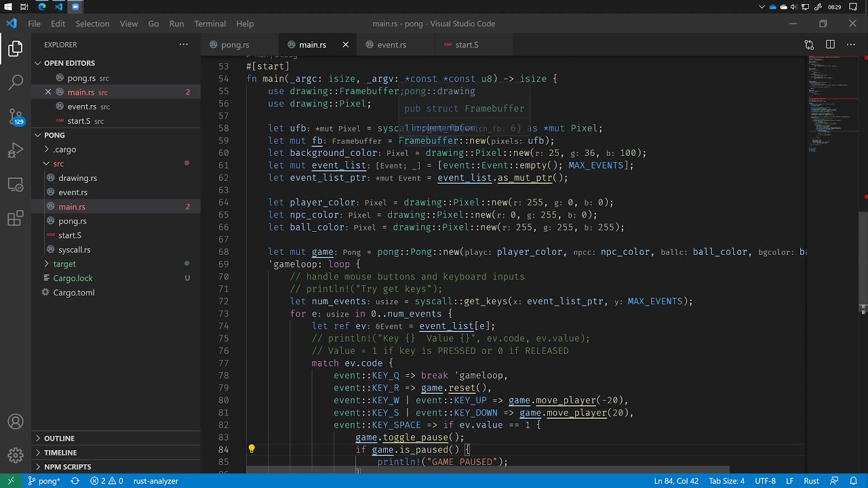Open Source Control view with 129 badge

(x=16, y=117)
